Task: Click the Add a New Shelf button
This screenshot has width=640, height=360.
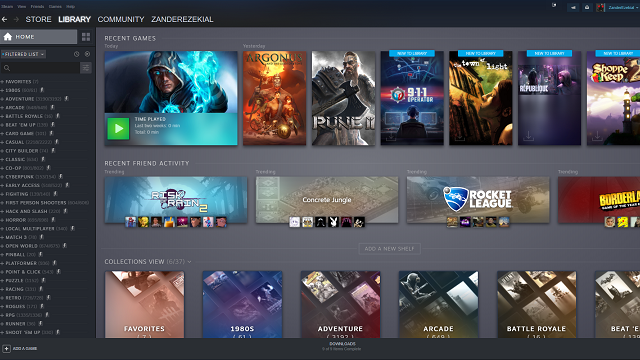Action: coord(389,249)
